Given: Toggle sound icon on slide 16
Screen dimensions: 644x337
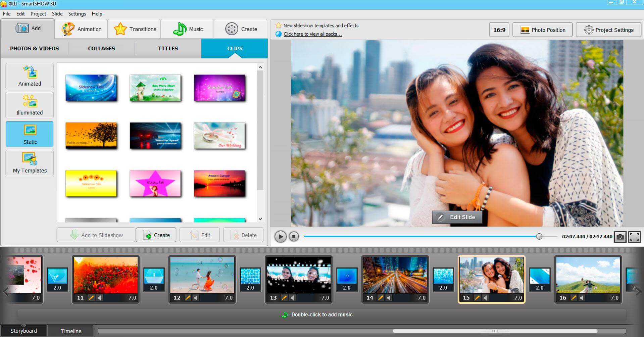Looking at the screenshot, I should (582, 298).
